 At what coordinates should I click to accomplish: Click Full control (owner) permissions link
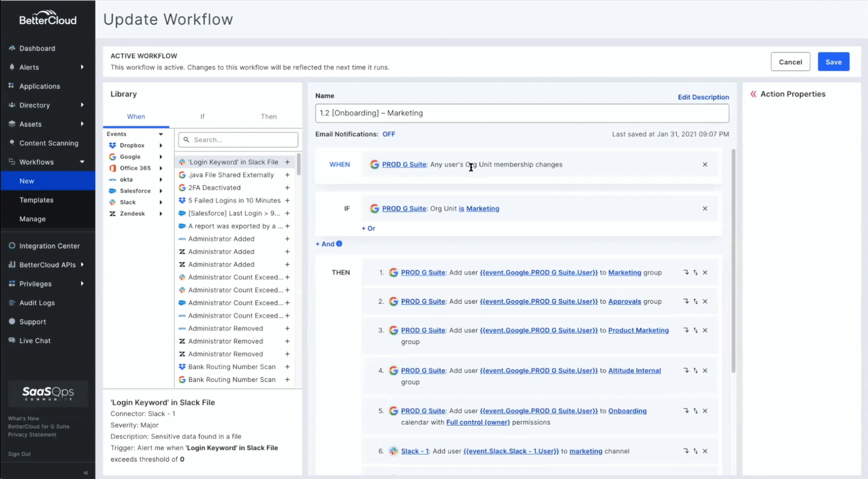478,423
